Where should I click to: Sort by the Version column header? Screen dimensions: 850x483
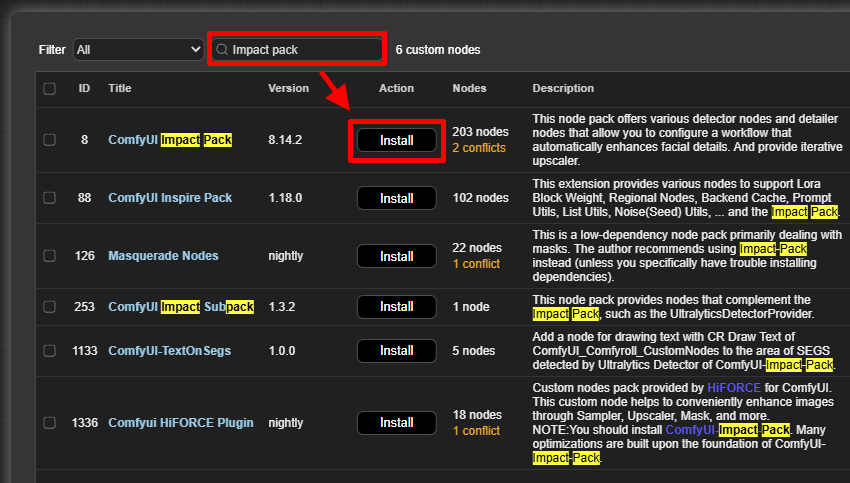coord(288,88)
